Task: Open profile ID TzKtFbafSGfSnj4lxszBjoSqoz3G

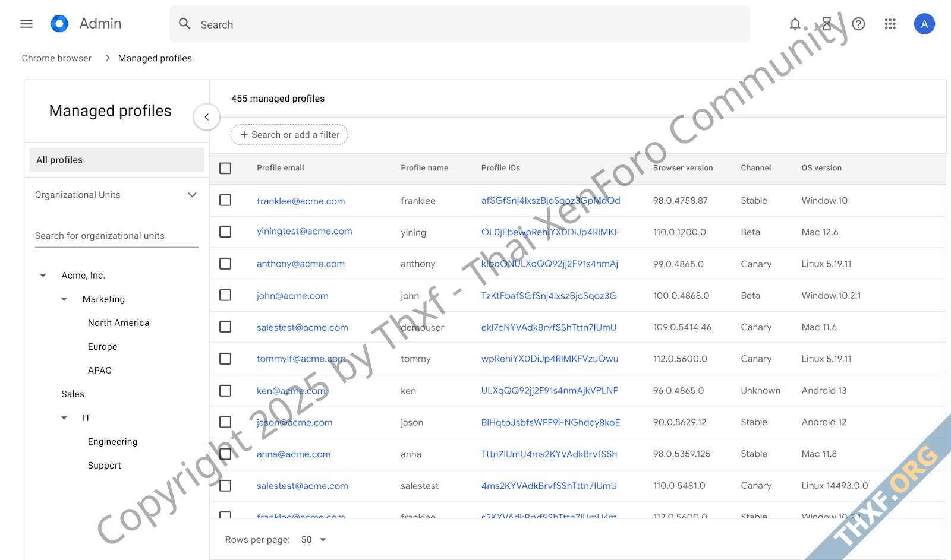Action: [549, 296]
